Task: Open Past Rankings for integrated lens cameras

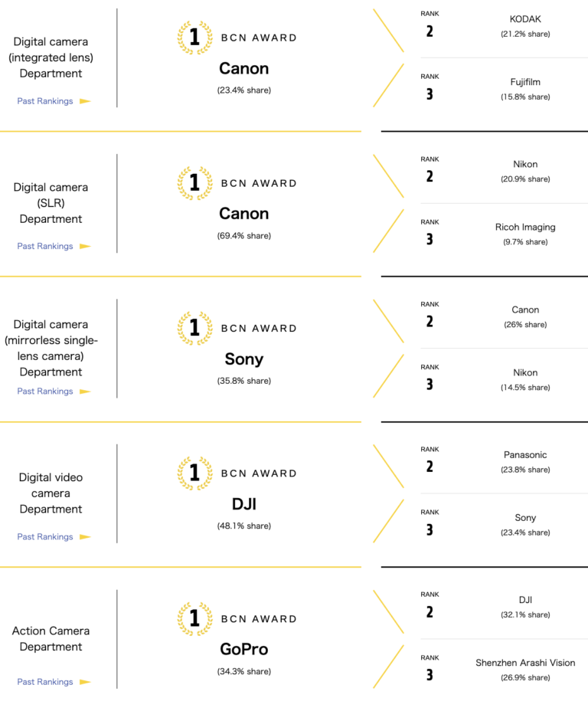Action: [x=45, y=101]
